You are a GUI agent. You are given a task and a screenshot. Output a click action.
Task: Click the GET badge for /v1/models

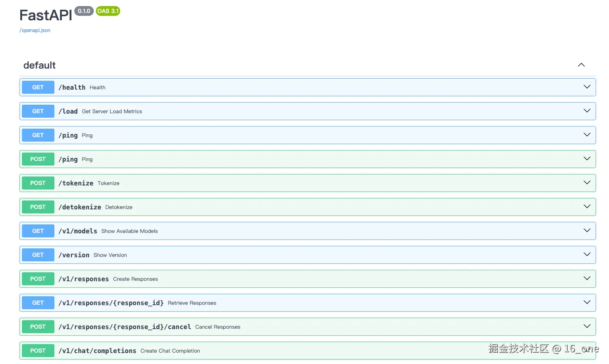(38, 231)
